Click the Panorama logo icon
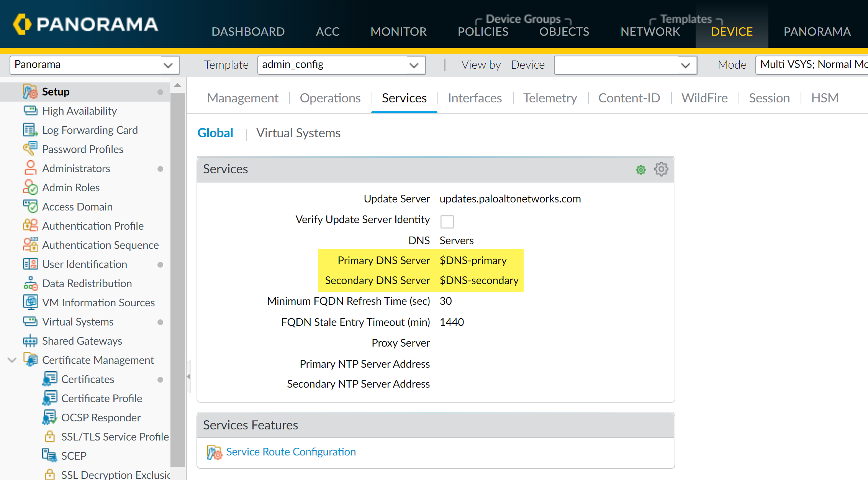Screen dimensions: 868x480 point(22,24)
